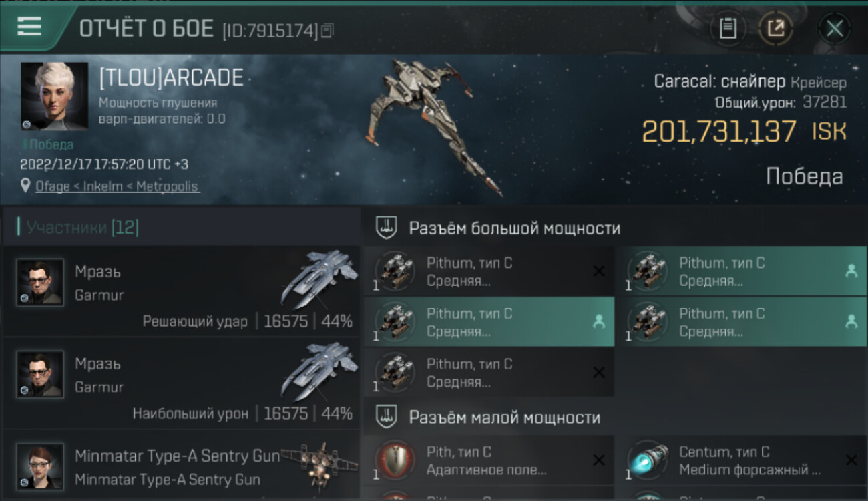This screenshot has width=868, height=501.
Task: Select highlighted Pithum module in left column
Action: pyautogui.click(x=489, y=322)
